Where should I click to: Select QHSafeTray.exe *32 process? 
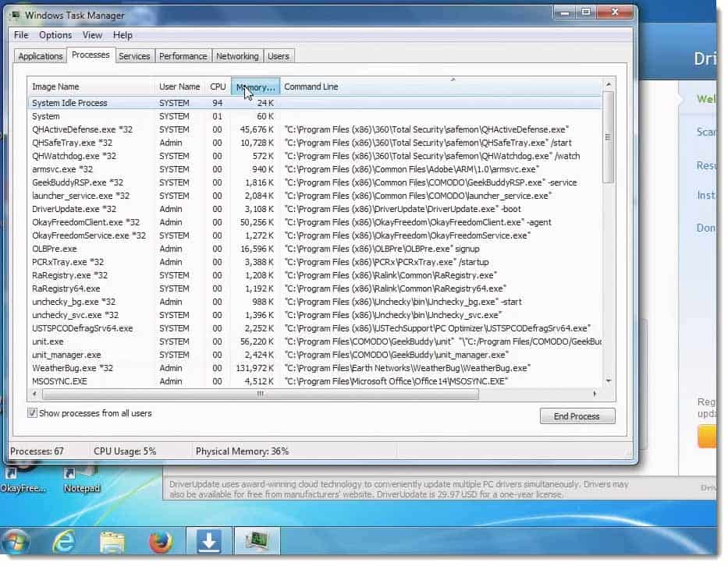[x=314, y=143]
